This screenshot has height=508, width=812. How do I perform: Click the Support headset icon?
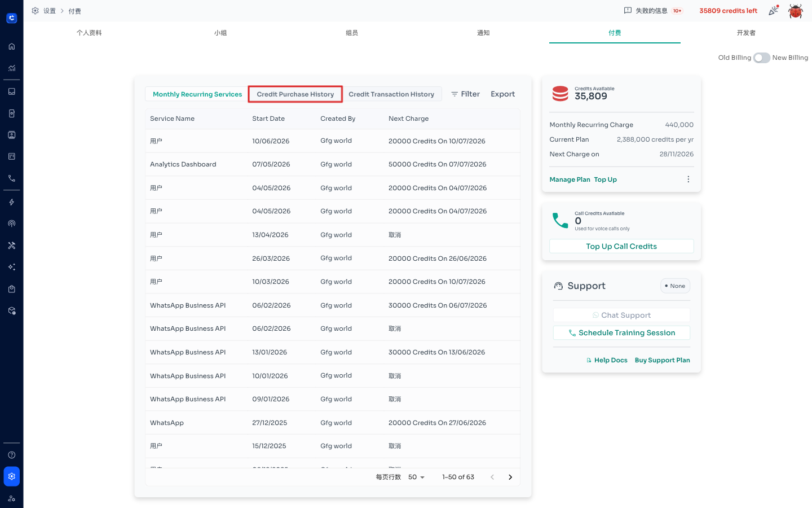click(558, 286)
